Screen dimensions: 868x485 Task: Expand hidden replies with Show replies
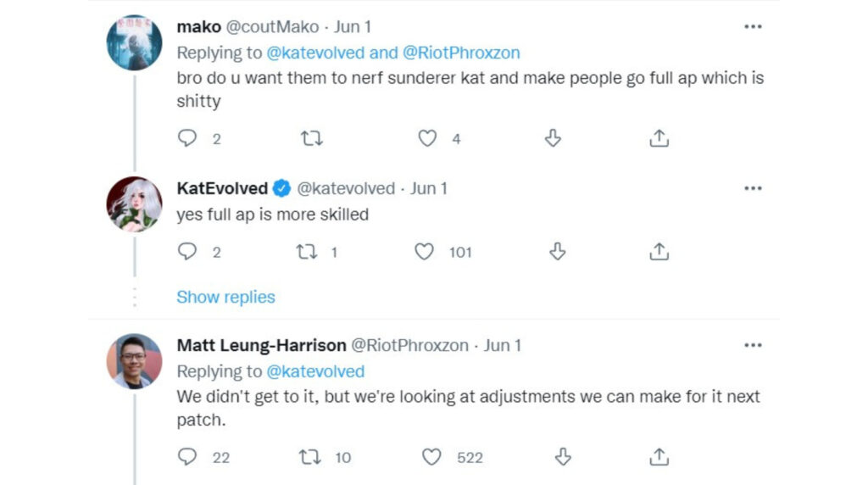(225, 298)
